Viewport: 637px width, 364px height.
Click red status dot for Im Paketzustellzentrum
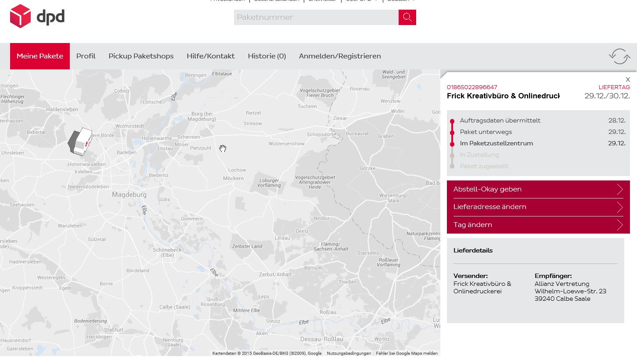452,144
